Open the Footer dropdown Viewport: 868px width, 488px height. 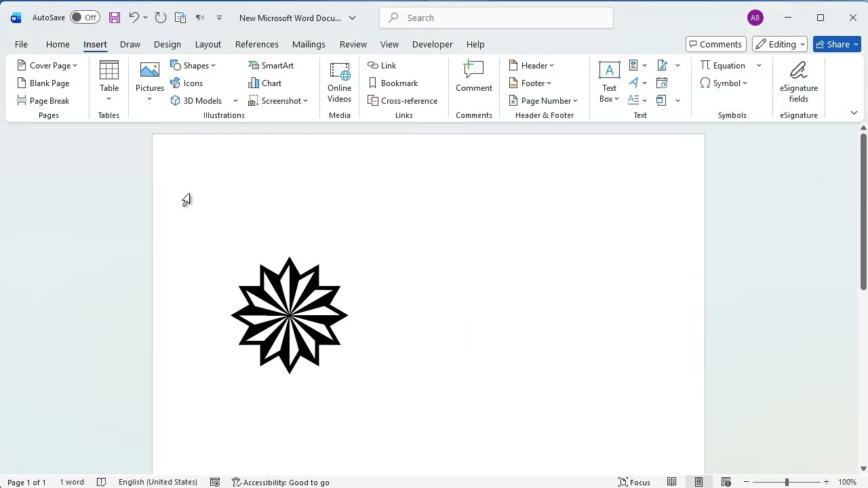pyautogui.click(x=549, y=83)
